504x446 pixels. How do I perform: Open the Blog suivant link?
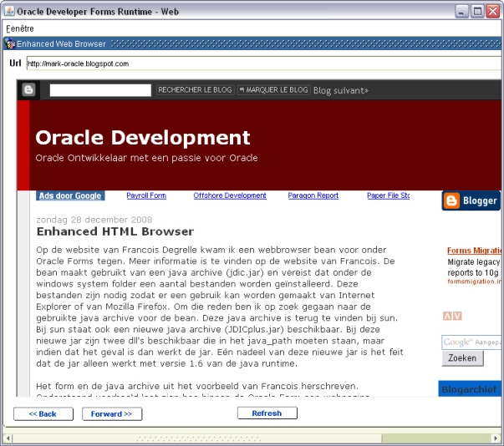[x=341, y=90]
